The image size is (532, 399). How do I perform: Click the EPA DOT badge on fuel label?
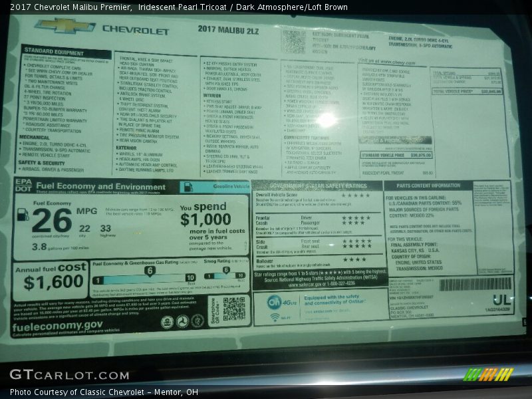(x=23, y=186)
